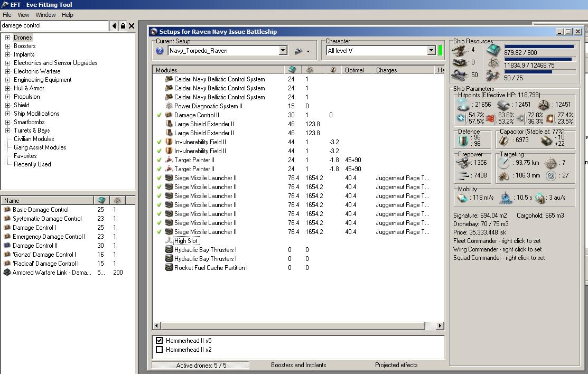
Task: Toggle the first Target Painter II checkmark
Action: tap(159, 160)
